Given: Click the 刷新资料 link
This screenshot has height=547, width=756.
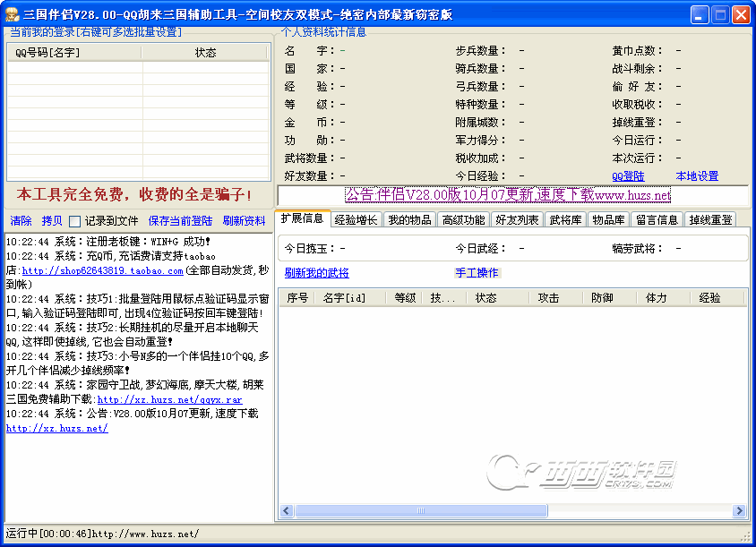Looking at the screenshot, I should pyautogui.click(x=244, y=221).
